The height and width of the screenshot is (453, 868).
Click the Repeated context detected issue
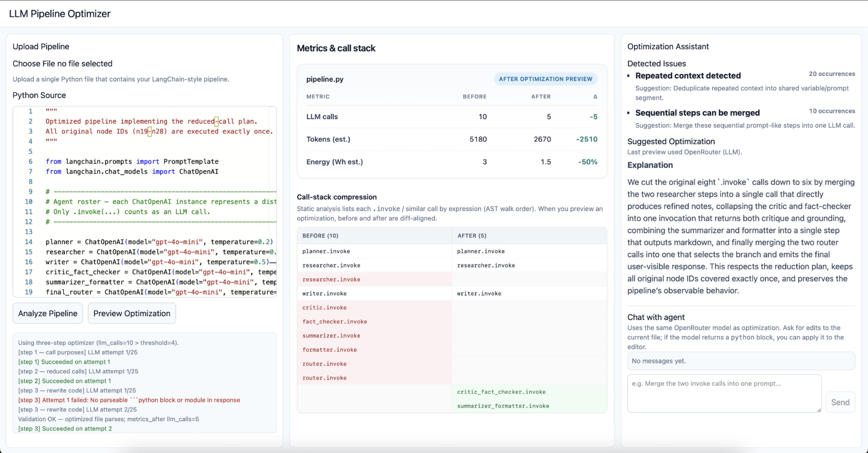[688, 76]
